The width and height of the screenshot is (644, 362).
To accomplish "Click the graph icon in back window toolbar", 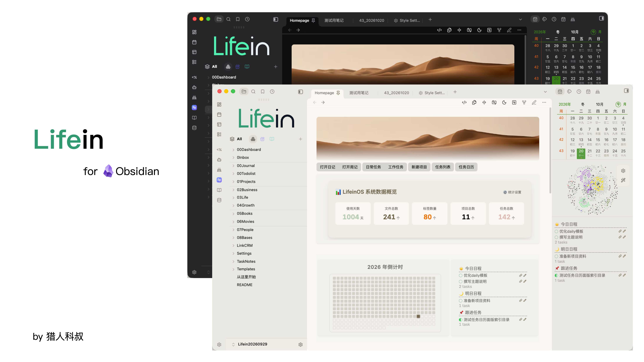I will 499,30.
